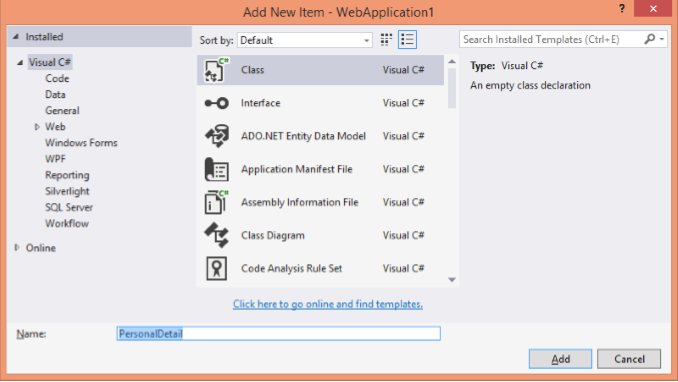Select the Interface template icon

pyautogui.click(x=216, y=103)
